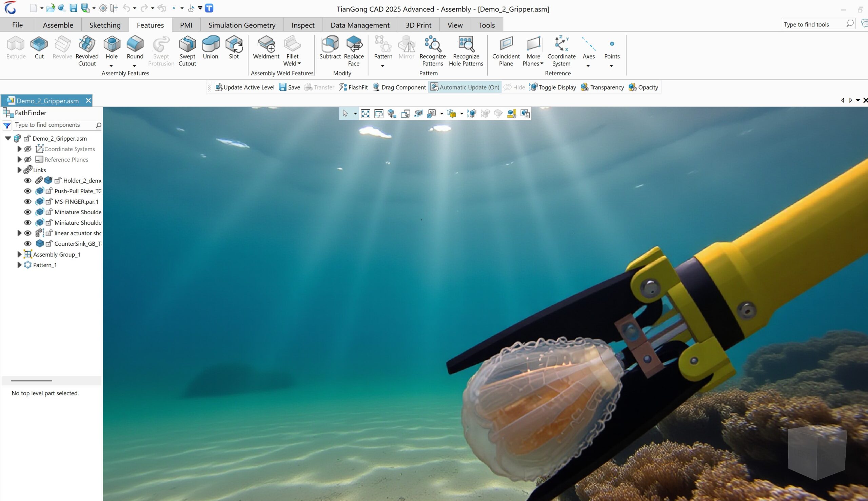Choose the Pattern tool
Viewport: 868px width, 501px height.
pos(383,47)
